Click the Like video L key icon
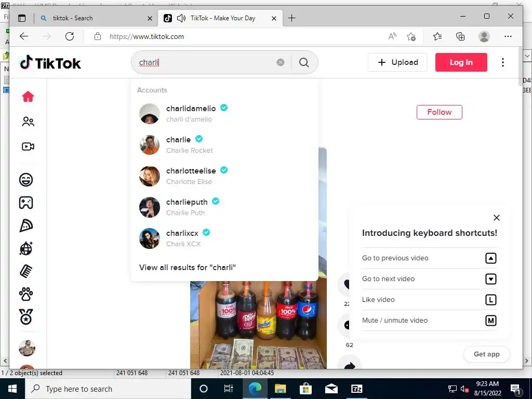Image resolution: width=532 pixels, height=399 pixels. 490,300
